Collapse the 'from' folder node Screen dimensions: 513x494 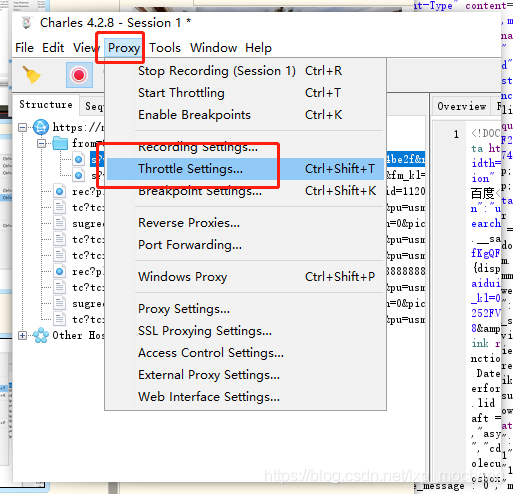[x=41, y=144]
